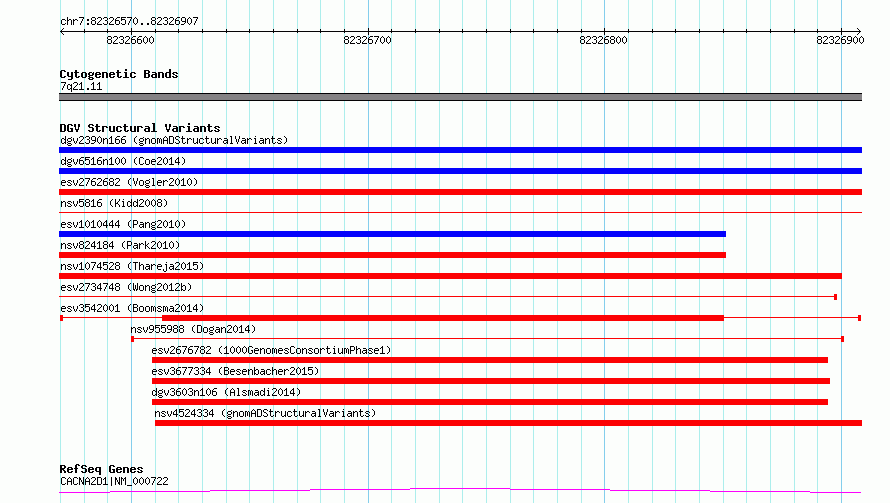Select the blue dgv6516n100 variant bar
The image size is (890, 503).
click(x=460, y=171)
